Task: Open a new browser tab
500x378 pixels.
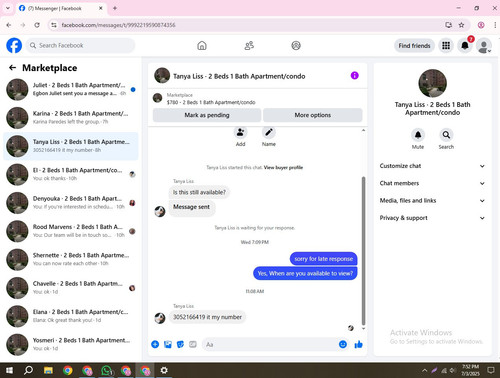Action: 115,8
